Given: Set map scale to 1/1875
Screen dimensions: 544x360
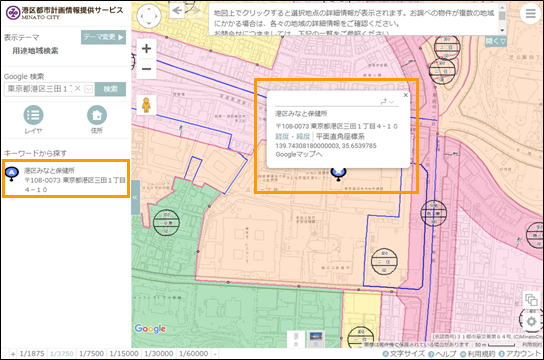Looking at the screenshot, I should (32, 354).
